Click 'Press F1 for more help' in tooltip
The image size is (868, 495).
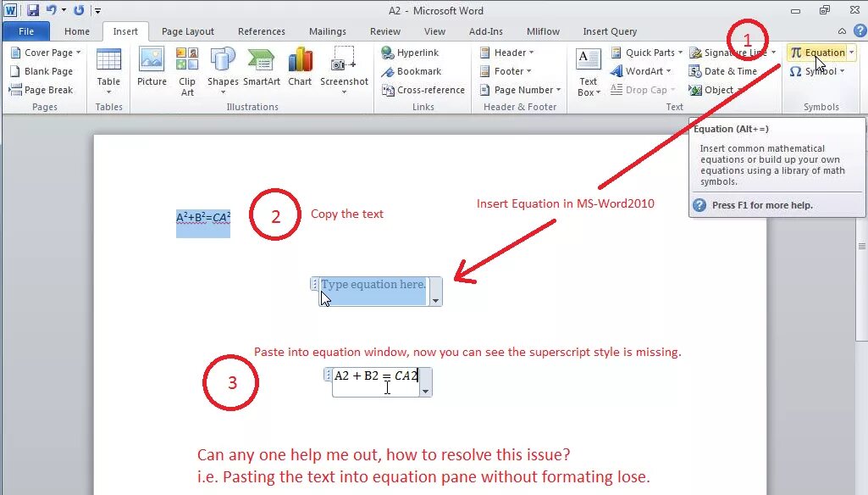(x=762, y=205)
